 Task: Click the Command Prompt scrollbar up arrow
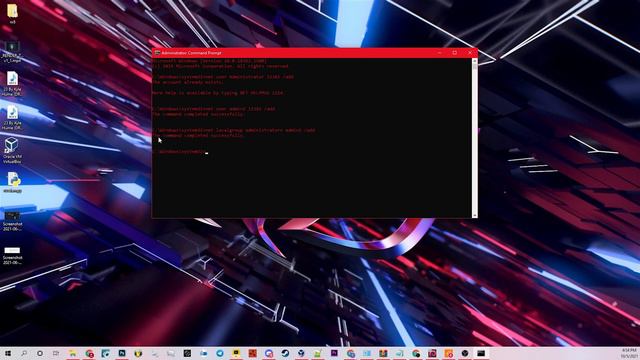[474, 61]
